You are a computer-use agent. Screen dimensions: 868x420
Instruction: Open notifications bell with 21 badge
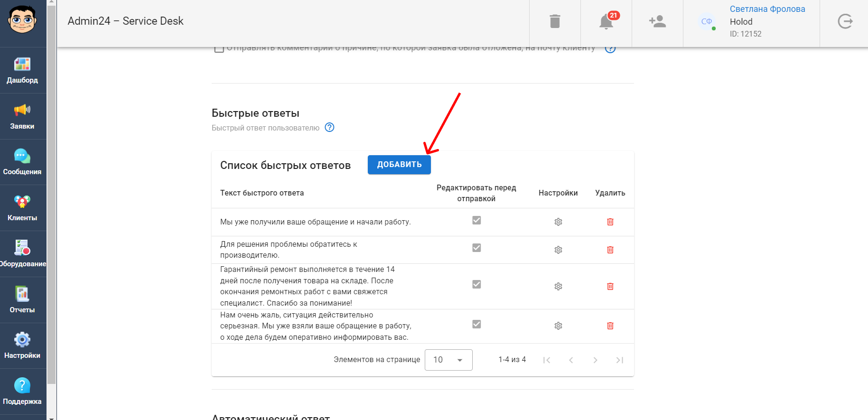click(x=607, y=21)
